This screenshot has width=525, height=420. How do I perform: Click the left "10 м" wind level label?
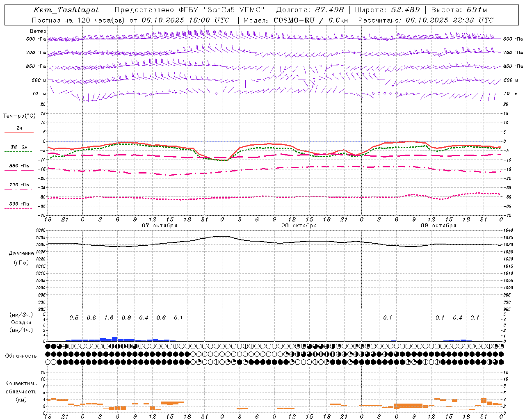pyautogui.click(x=39, y=94)
